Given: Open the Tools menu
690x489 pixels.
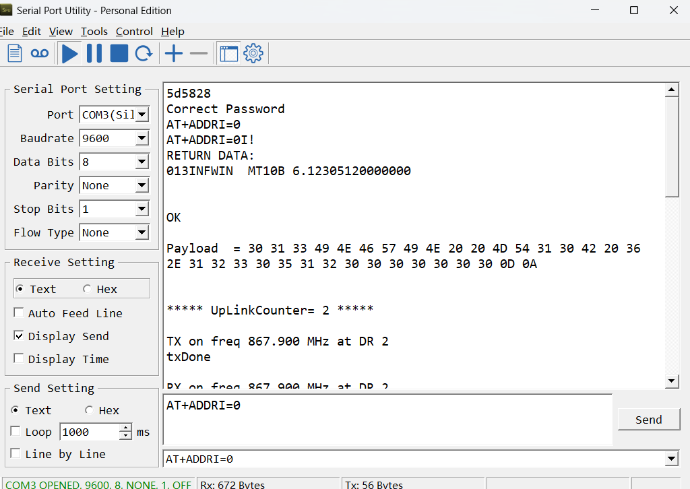Looking at the screenshot, I should [x=94, y=32].
